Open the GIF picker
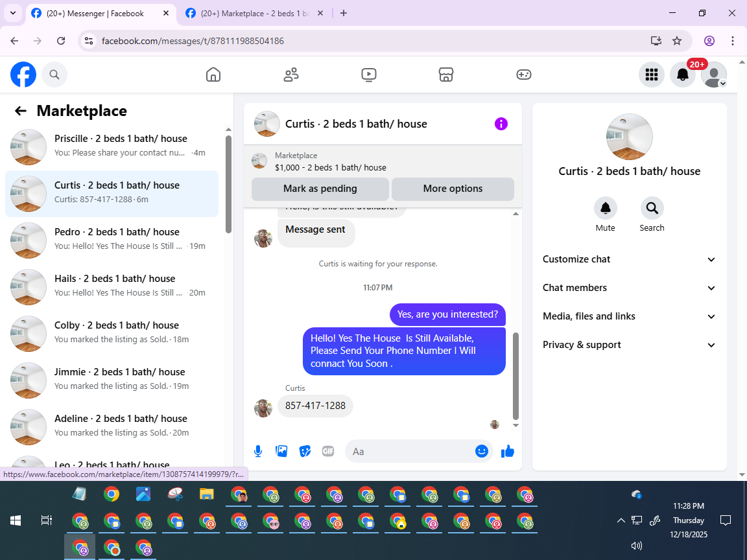747x560 pixels. point(328,451)
